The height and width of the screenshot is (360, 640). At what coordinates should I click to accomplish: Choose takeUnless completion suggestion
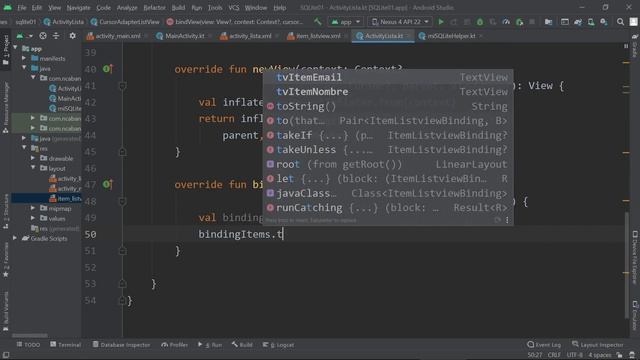[x=388, y=150]
